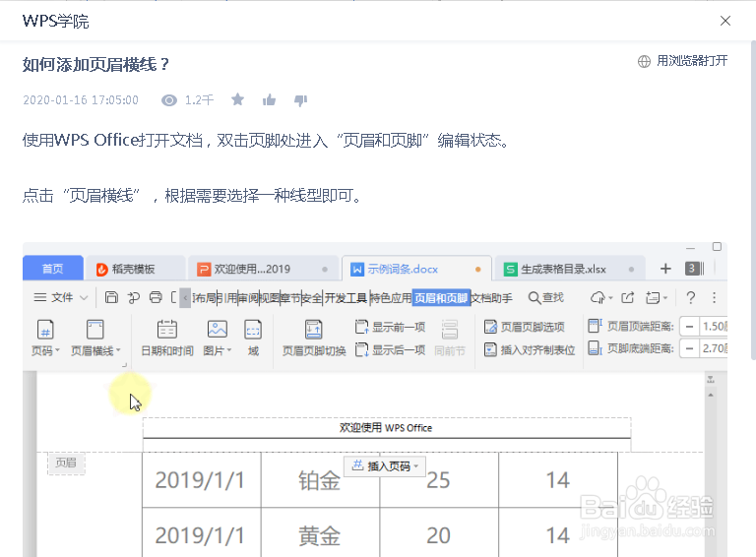Image resolution: width=756 pixels, height=557 pixels.
Task: Click the eye views icon
Action: coord(169,100)
